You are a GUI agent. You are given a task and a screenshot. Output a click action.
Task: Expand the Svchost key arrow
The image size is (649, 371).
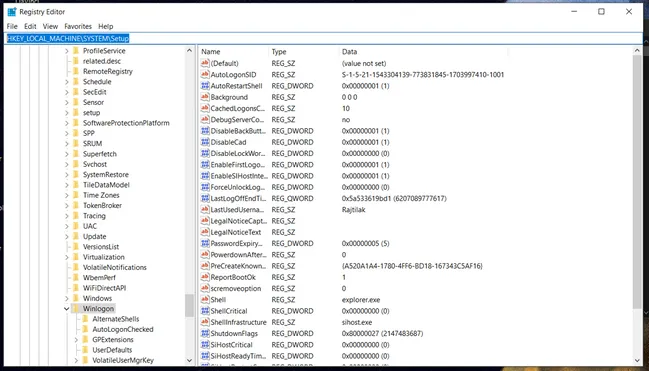pos(67,164)
